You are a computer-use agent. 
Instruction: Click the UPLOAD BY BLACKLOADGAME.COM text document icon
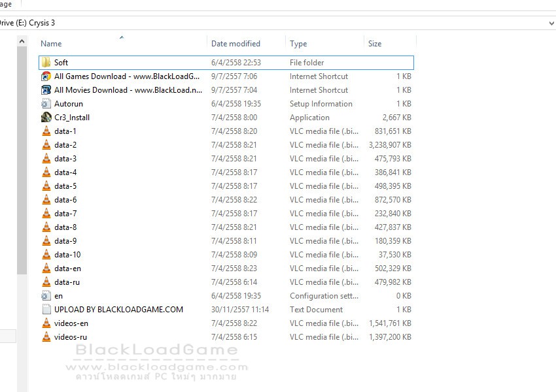click(x=46, y=310)
